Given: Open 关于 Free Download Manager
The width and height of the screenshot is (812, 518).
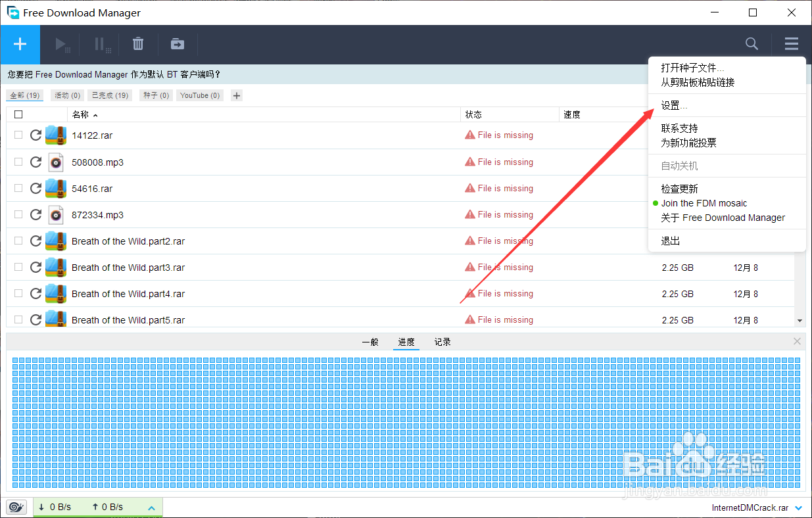Looking at the screenshot, I should [x=723, y=218].
